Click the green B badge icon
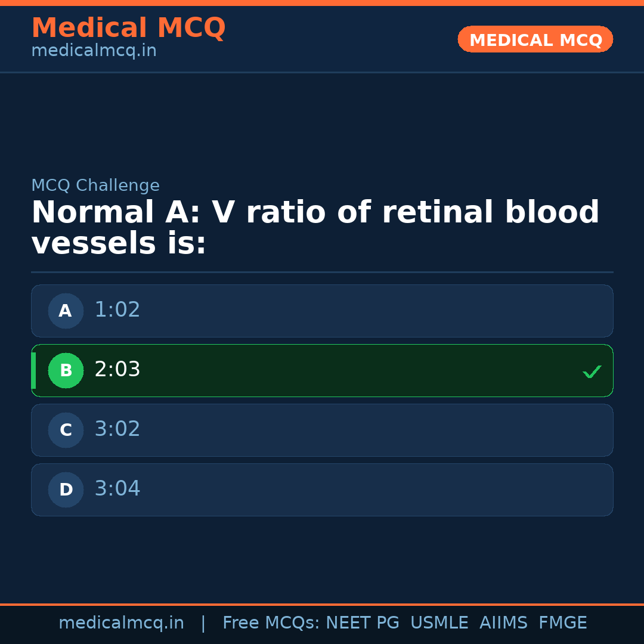644x644 pixels. 66,370
